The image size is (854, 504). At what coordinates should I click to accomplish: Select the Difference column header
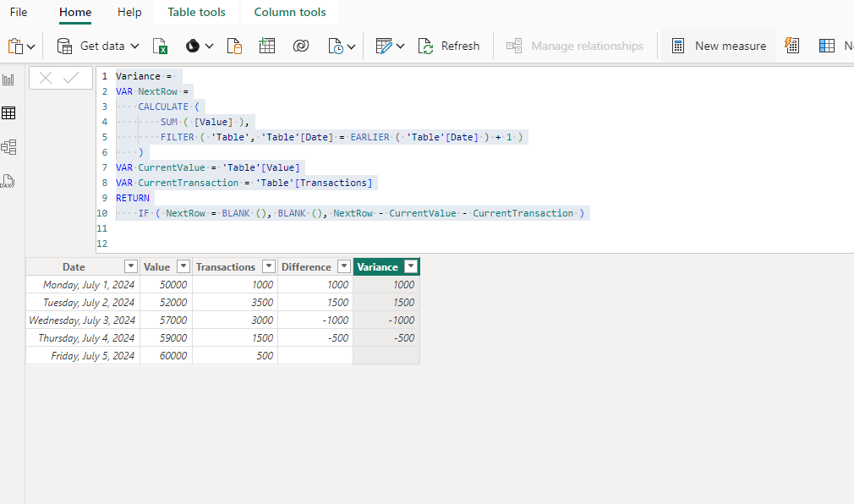point(306,267)
